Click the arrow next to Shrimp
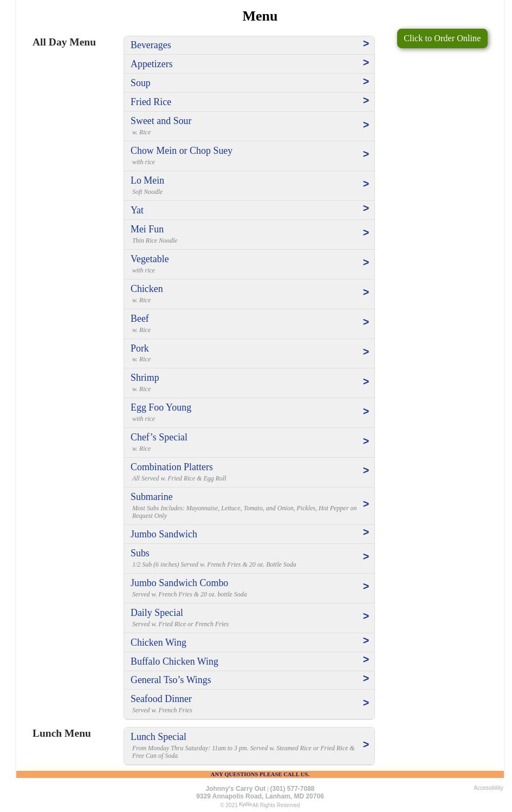The width and height of the screenshot is (512, 812). tap(365, 382)
